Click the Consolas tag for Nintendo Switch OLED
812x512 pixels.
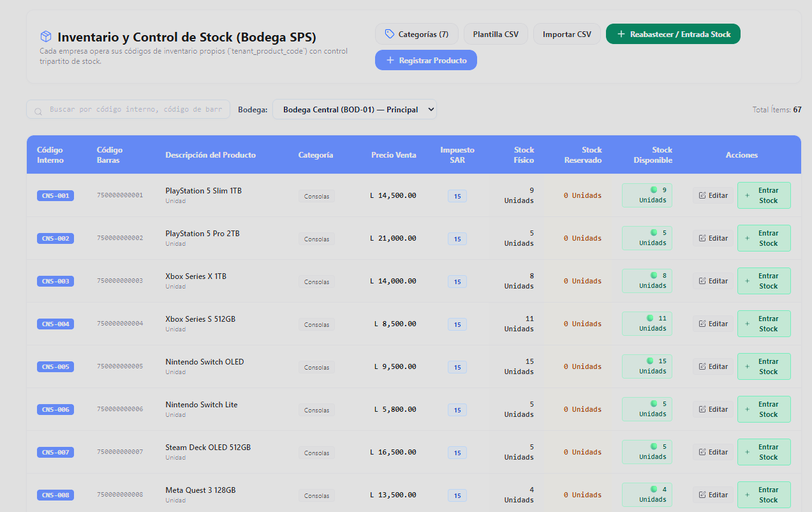tap(316, 367)
